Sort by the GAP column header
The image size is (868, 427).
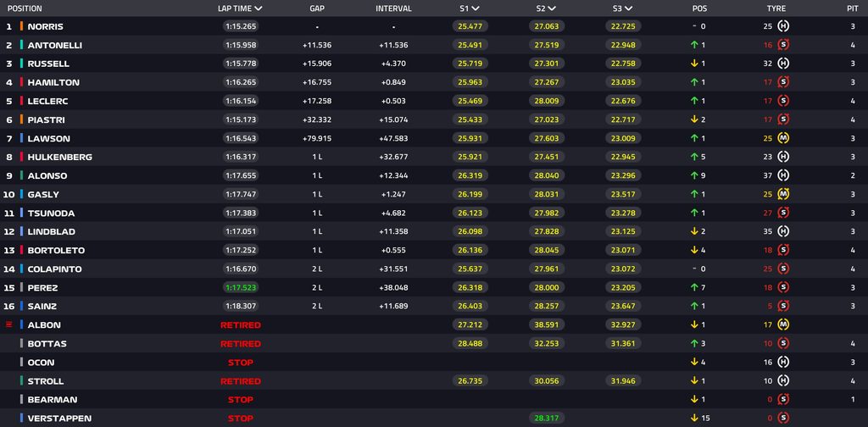point(317,8)
